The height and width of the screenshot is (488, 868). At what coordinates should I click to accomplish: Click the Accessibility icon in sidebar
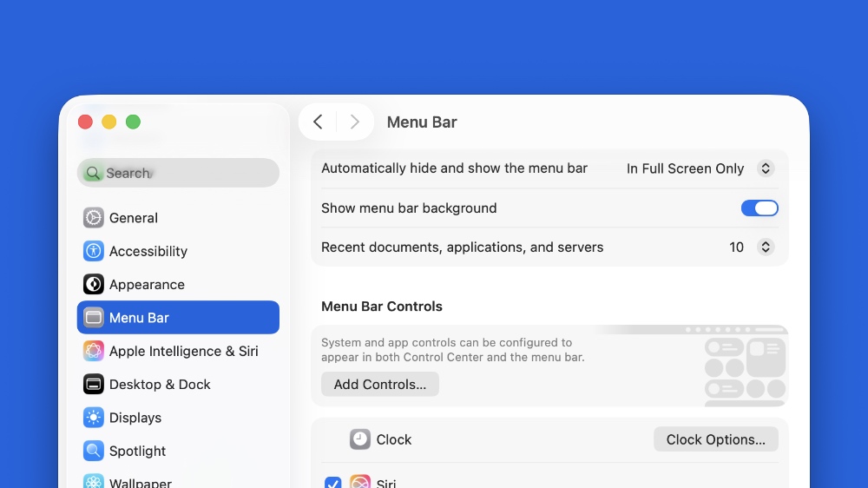pos(94,251)
